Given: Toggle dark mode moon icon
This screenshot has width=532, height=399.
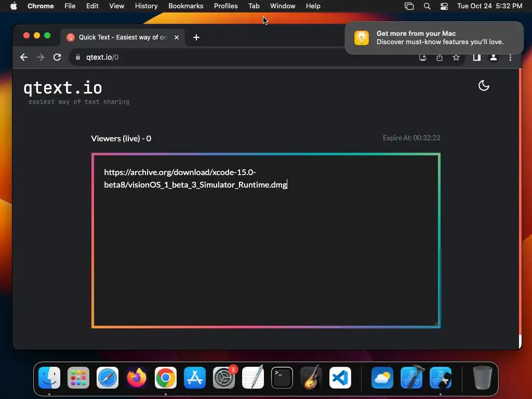Looking at the screenshot, I should pyautogui.click(x=484, y=86).
